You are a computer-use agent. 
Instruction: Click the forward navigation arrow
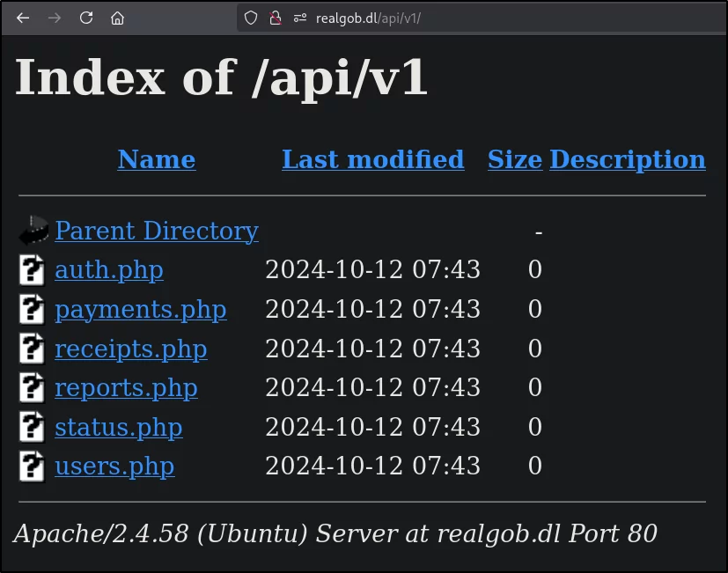[55, 18]
